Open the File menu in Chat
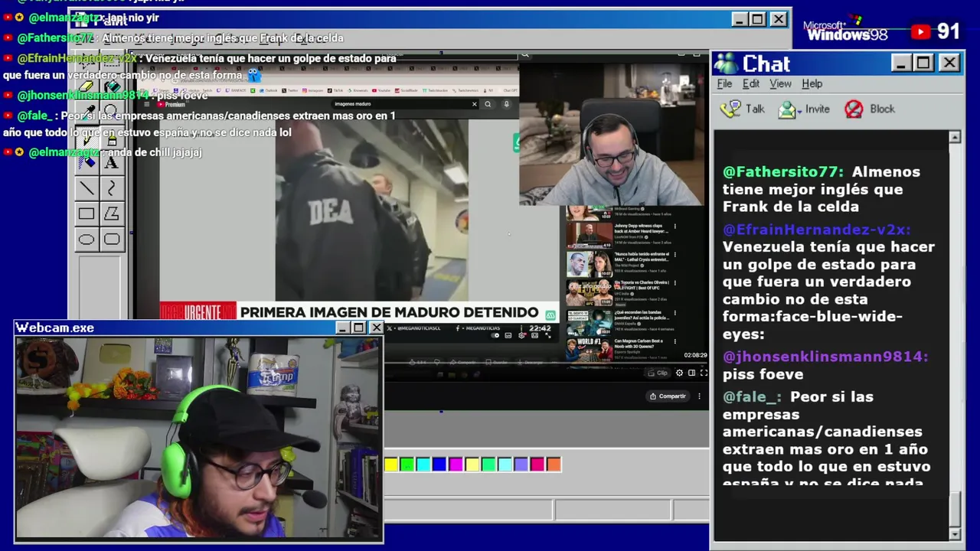 (x=724, y=83)
